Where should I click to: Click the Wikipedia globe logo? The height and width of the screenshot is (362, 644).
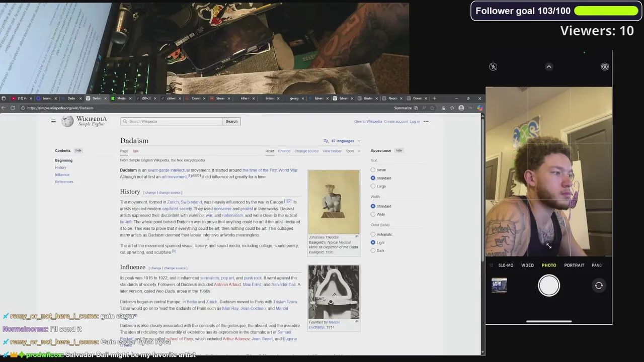click(x=67, y=121)
